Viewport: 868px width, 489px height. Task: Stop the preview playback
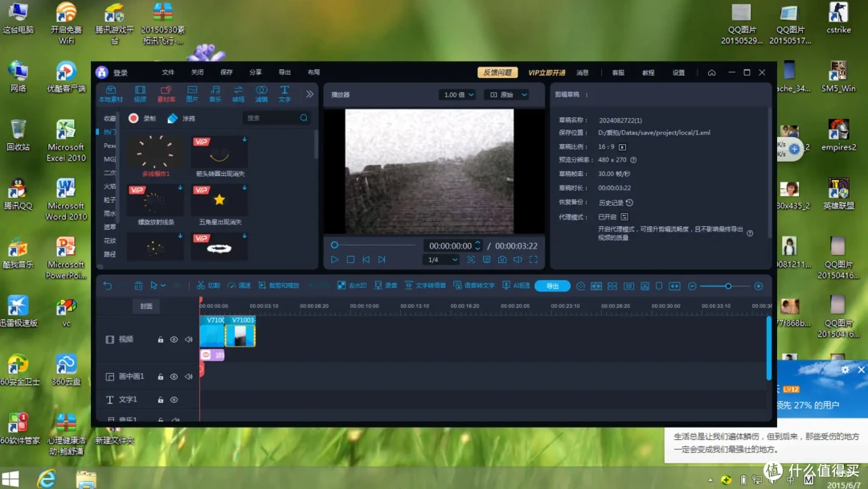pyautogui.click(x=350, y=259)
